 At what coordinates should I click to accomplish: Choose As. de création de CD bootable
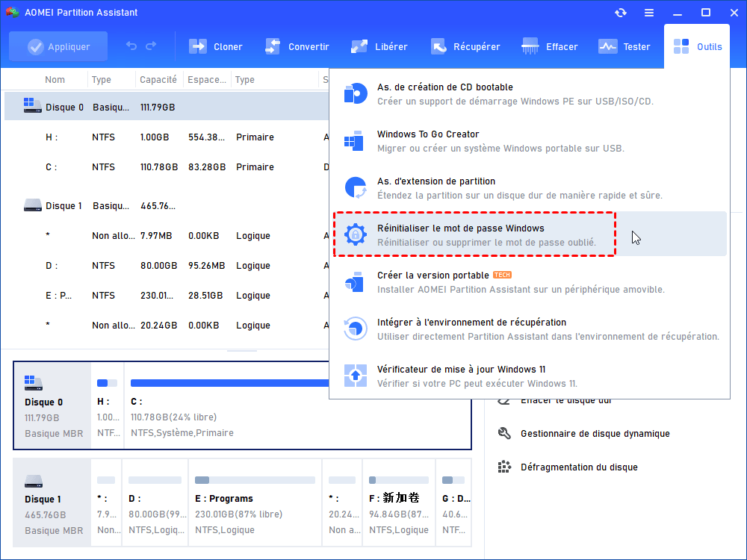[530, 94]
